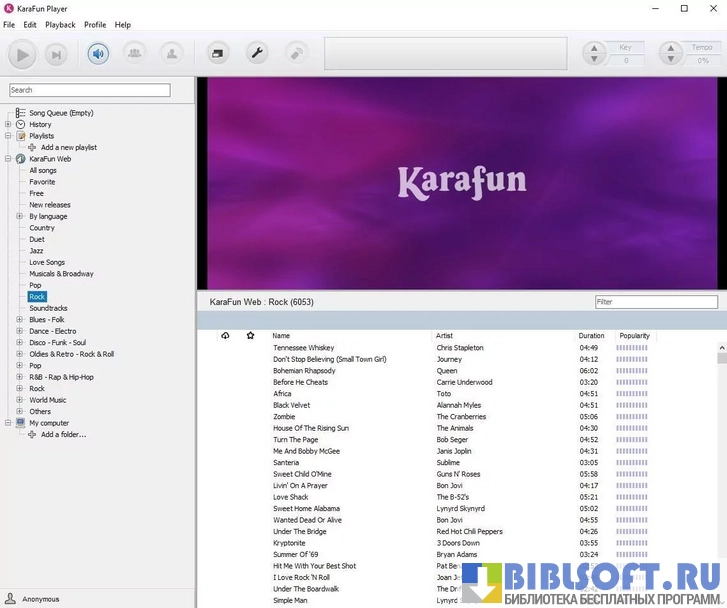Click the Song Queue list icon
Image resolution: width=727 pixels, height=608 pixels.
pyautogui.click(x=21, y=113)
